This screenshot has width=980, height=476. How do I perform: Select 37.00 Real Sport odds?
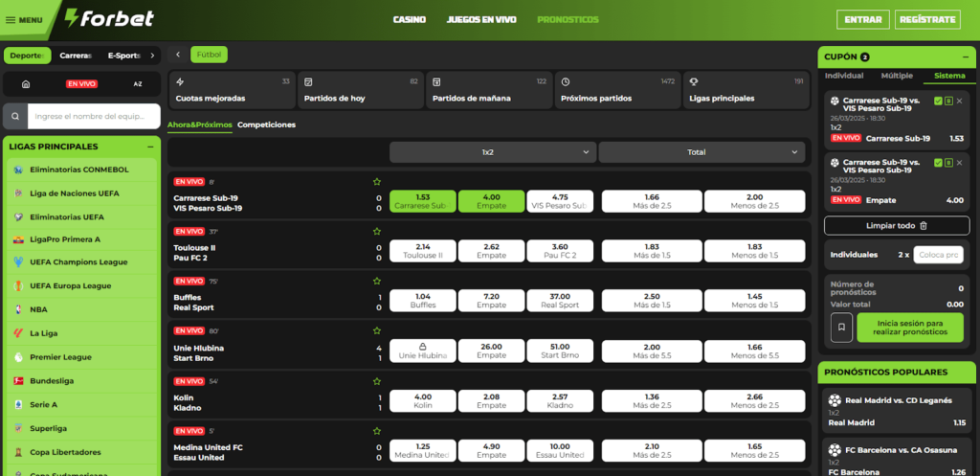click(x=560, y=301)
